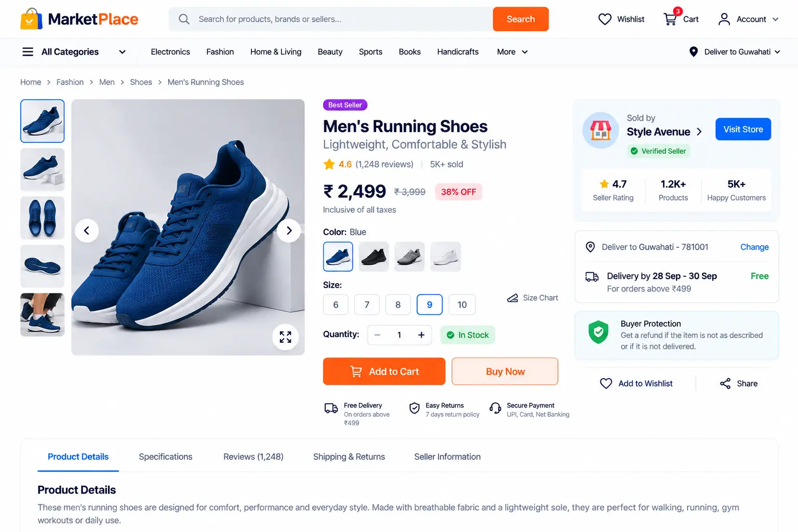Visit the Style Avenue store

pos(743,129)
